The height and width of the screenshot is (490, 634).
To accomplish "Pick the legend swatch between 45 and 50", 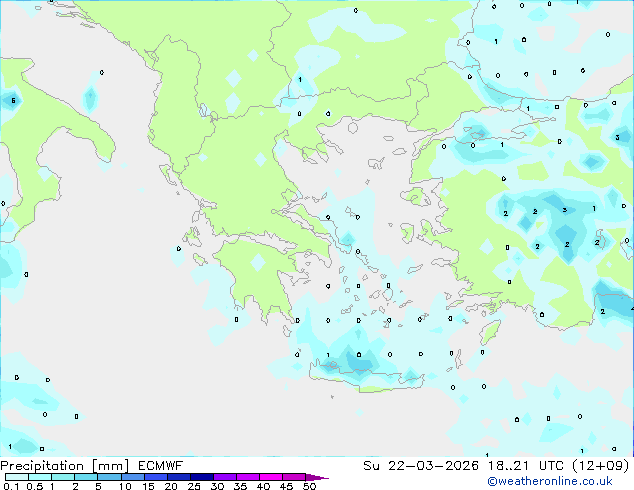I will (x=294, y=477).
